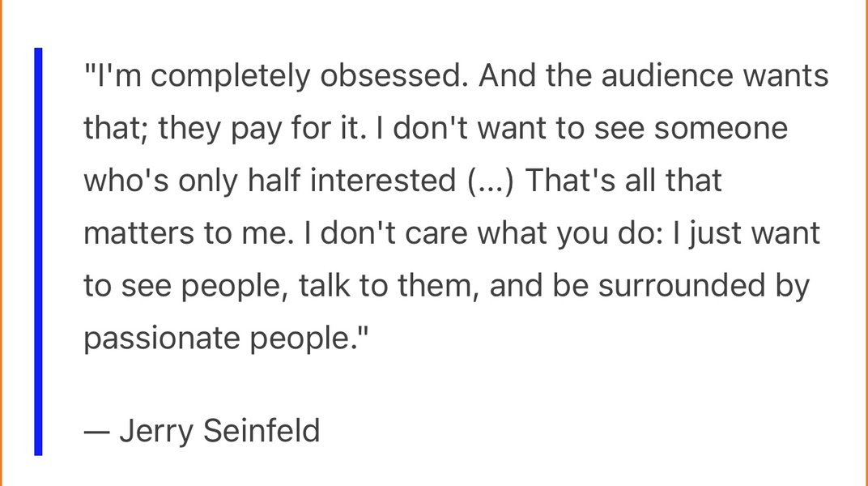Click the word "passionate" in last line
868x486 pixels.
coord(162,339)
